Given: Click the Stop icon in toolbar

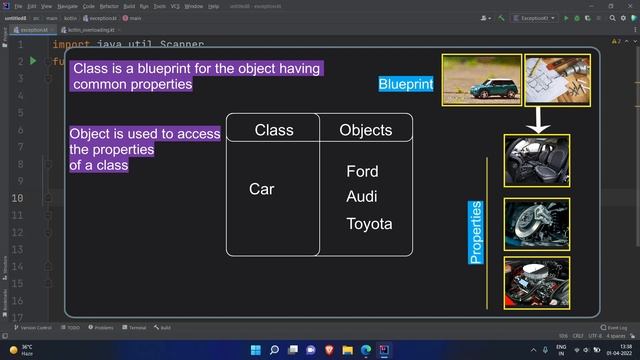Looking at the screenshot, I should point(599,18).
